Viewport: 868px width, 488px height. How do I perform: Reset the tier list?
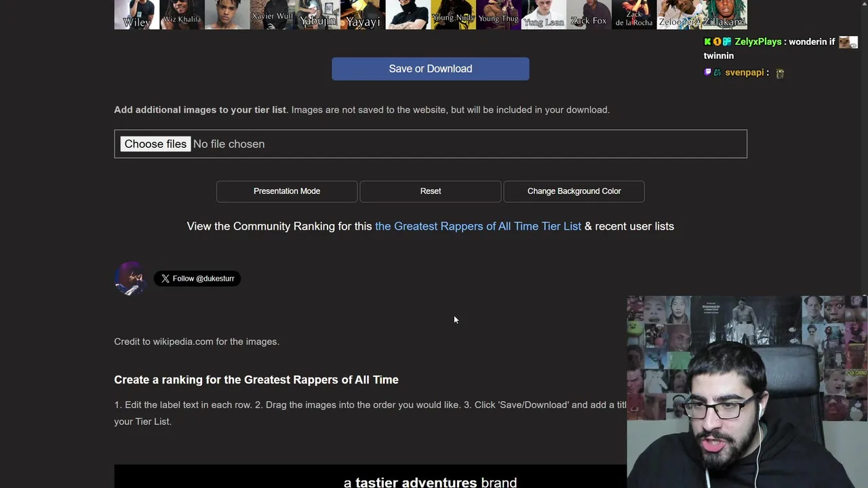pyautogui.click(x=431, y=191)
